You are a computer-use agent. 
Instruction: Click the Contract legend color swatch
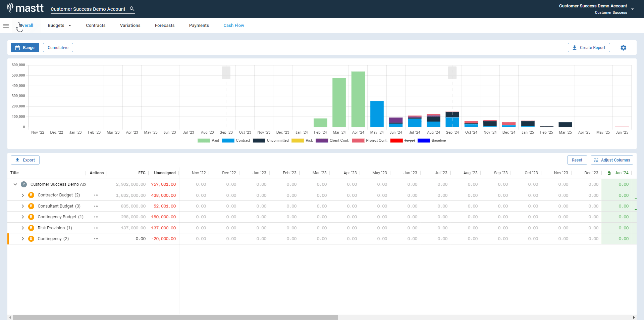(x=228, y=141)
